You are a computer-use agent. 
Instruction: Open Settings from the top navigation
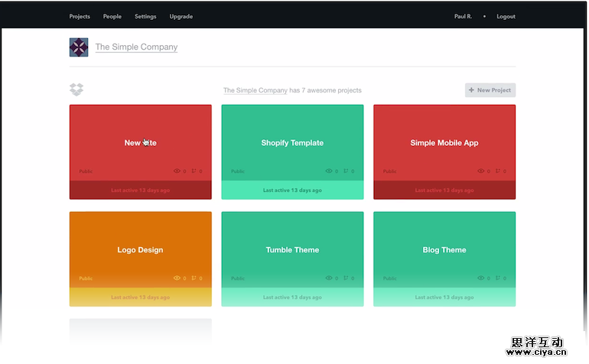pos(145,16)
